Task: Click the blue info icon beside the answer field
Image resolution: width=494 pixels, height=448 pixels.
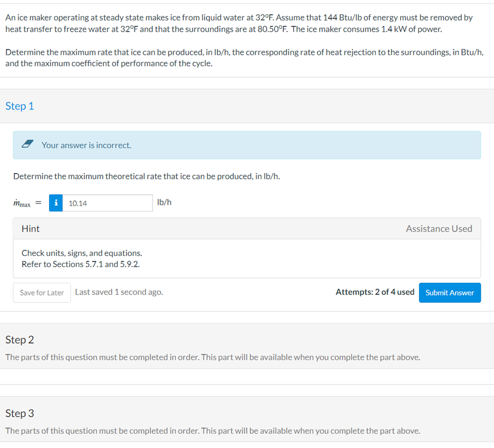Action: click(x=56, y=203)
